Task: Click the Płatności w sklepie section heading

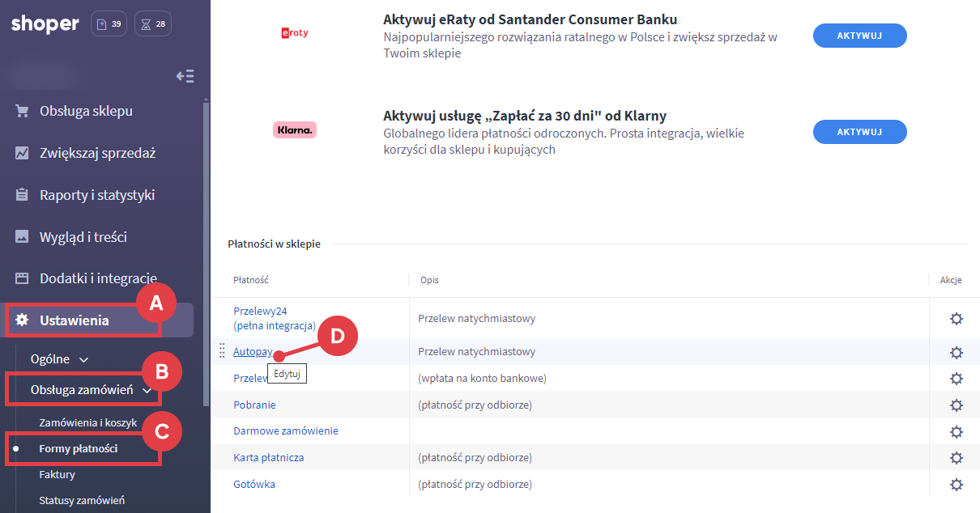Action: pyautogui.click(x=274, y=244)
